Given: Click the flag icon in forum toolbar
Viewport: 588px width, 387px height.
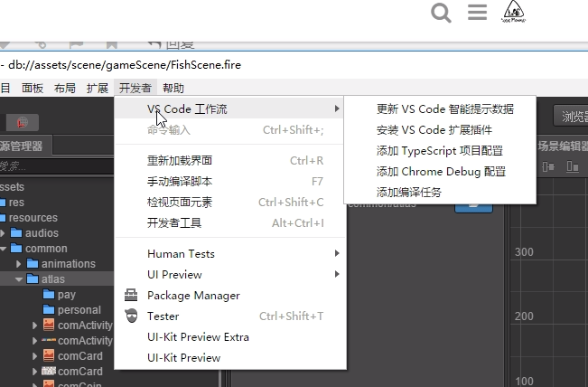Looking at the screenshot, I should 77,45.
